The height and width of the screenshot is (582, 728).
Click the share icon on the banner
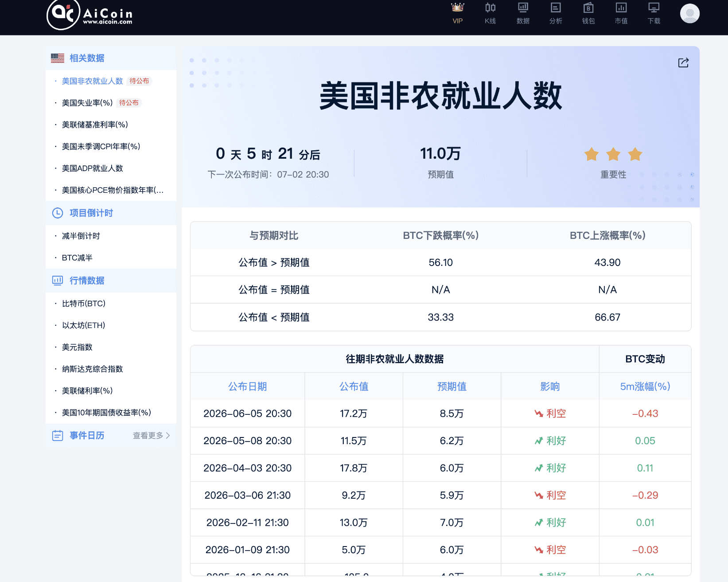(x=683, y=62)
